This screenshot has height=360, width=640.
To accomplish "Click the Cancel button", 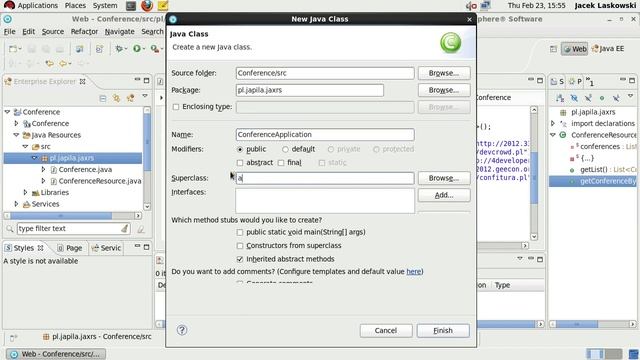I will pyautogui.click(x=386, y=331).
